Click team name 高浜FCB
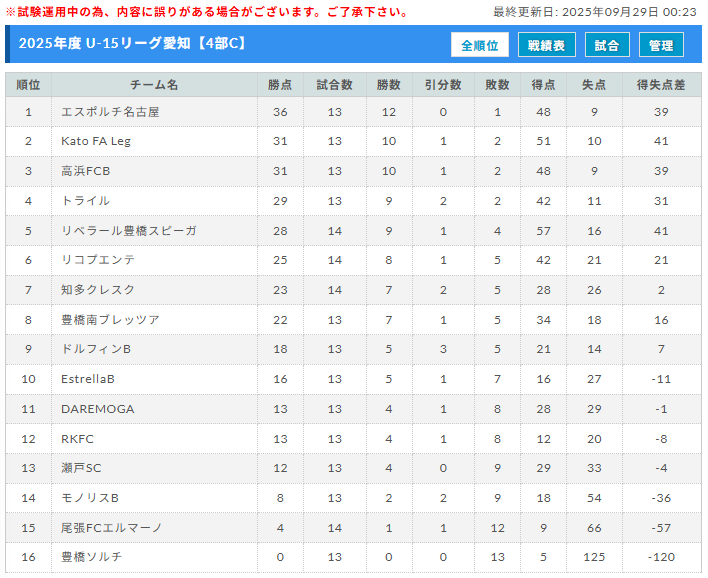This screenshot has width=708, height=578. (86, 171)
